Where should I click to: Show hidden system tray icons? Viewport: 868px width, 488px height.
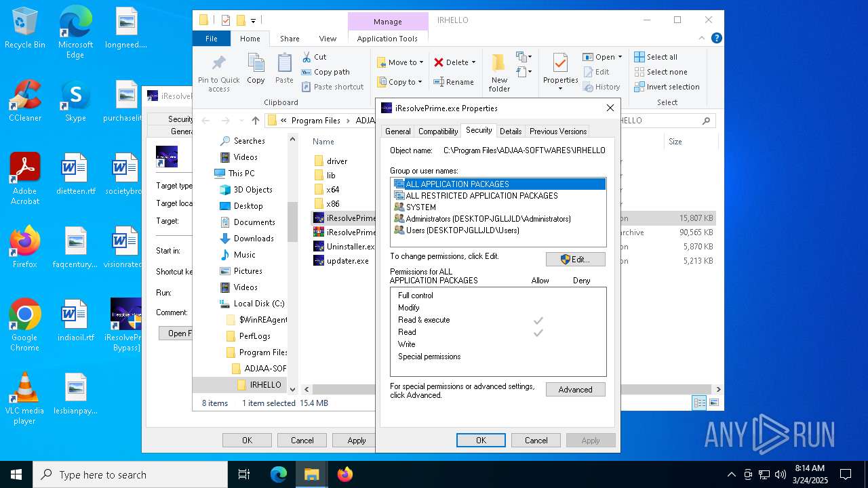pos(731,474)
